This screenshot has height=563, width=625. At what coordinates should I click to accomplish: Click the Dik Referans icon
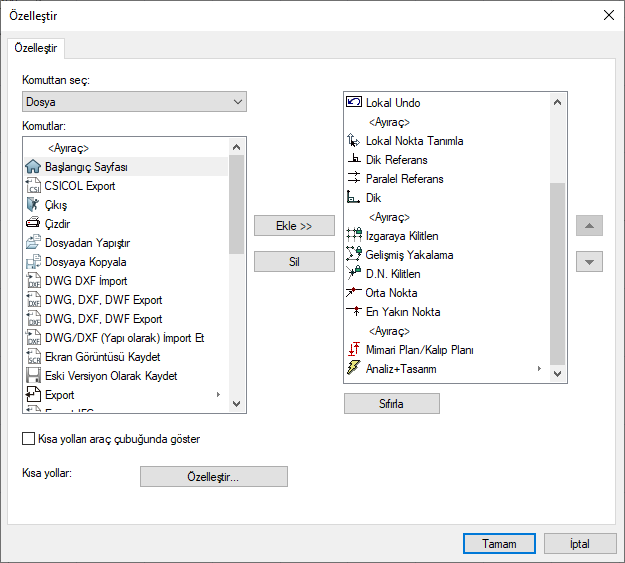coord(353,160)
